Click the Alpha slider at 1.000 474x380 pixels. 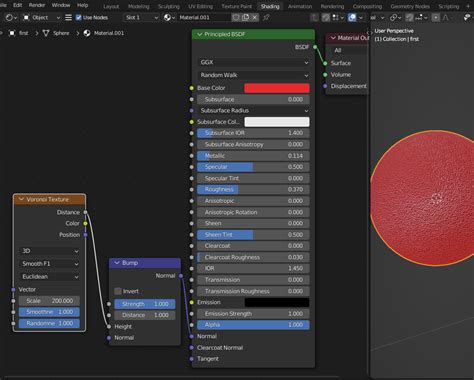pos(253,325)
